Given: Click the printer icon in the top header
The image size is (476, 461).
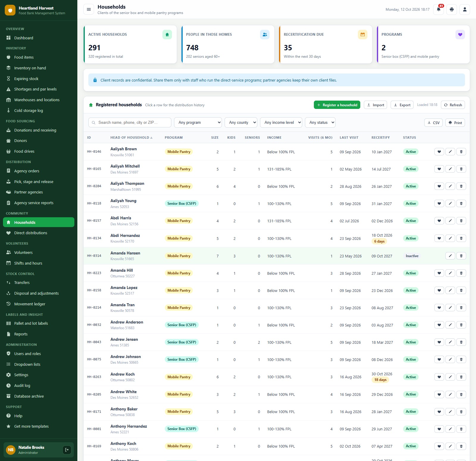Looking at the screenshot, I should coord(452,9).
